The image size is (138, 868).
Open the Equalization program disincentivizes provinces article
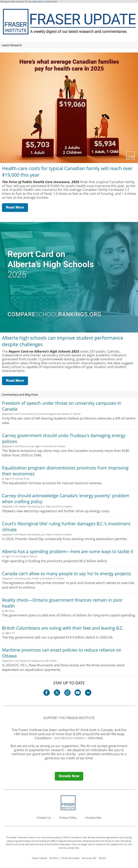tap(65, 471)
